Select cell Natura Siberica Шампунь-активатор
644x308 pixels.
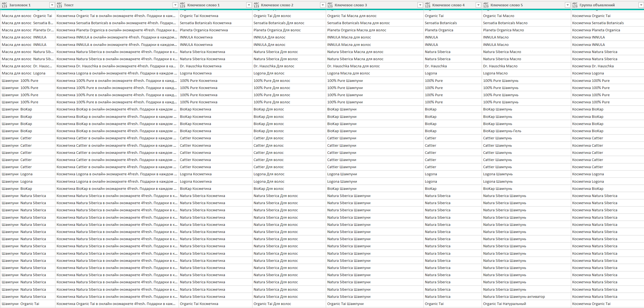tap(514, 297)
